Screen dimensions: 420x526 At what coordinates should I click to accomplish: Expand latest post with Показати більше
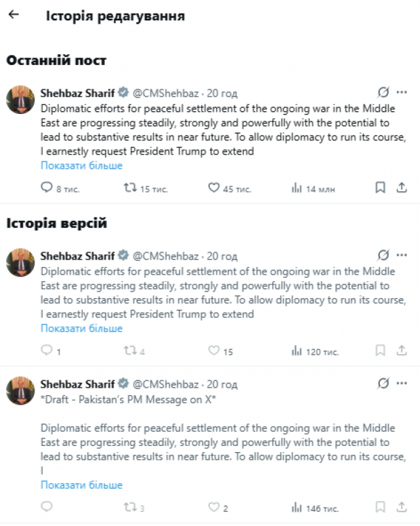pyautogui.click(x=81, y=165)
